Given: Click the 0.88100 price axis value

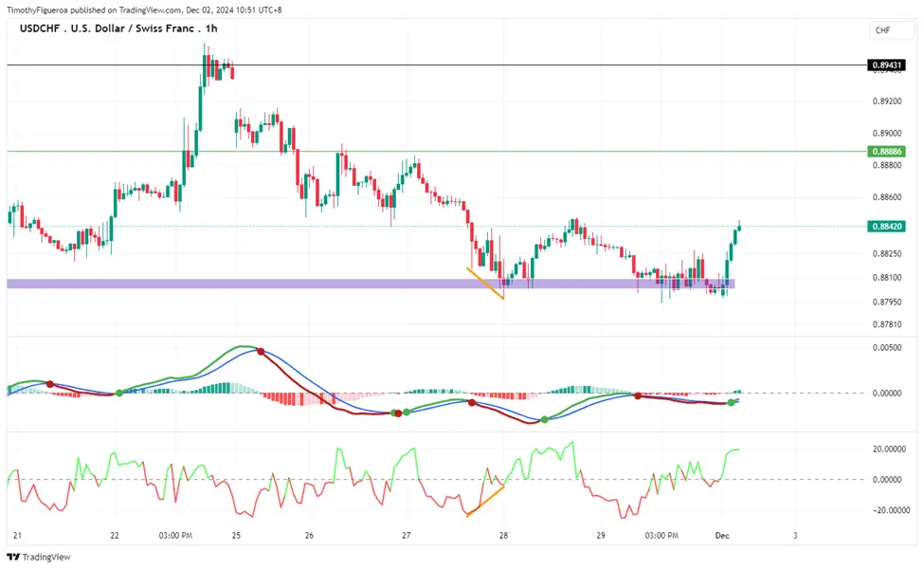Looking at the screenshot, I should pyautogui.click(x=887, y=277).
